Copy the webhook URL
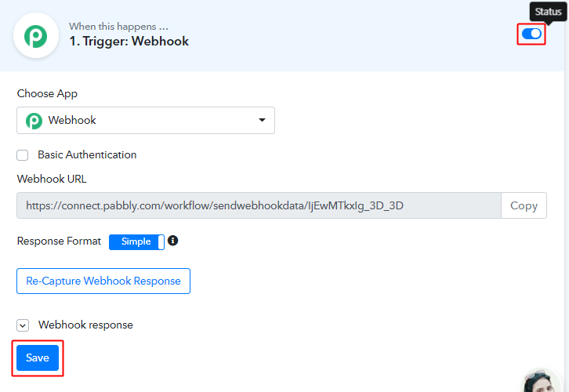The image size is (569, 392). click(524, 205)
